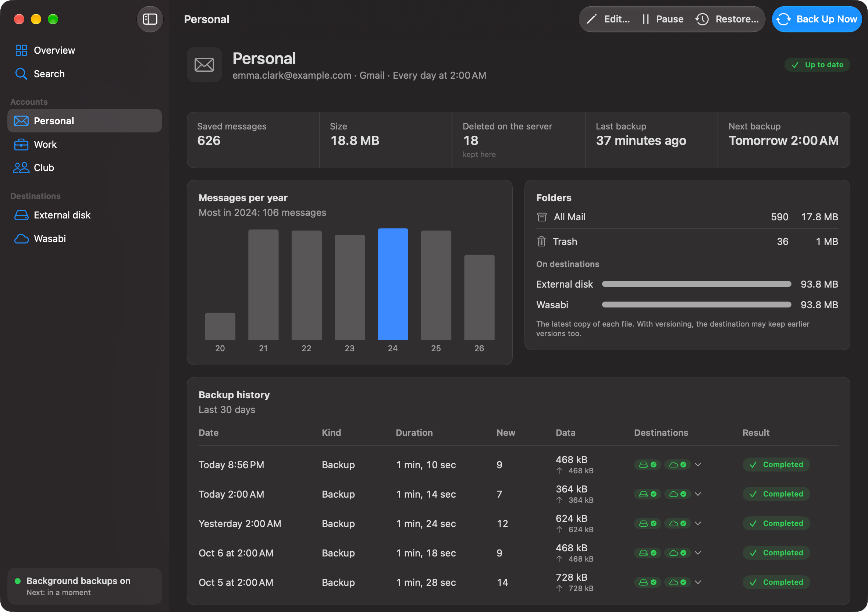Click Completed badge for Today 8:56 PM
This screenshot has height=612, width=868.
(776, 465)
